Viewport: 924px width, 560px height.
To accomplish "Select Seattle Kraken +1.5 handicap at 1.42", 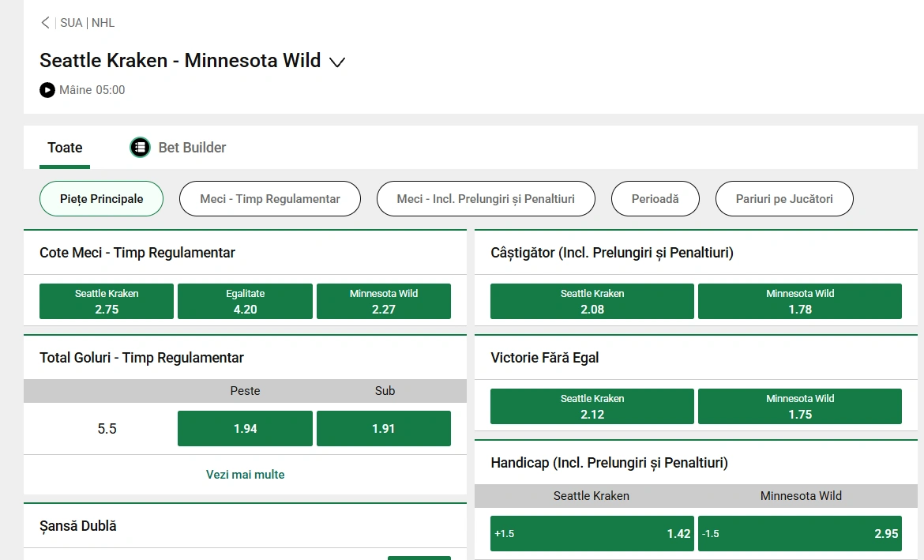I will [592, 533].
